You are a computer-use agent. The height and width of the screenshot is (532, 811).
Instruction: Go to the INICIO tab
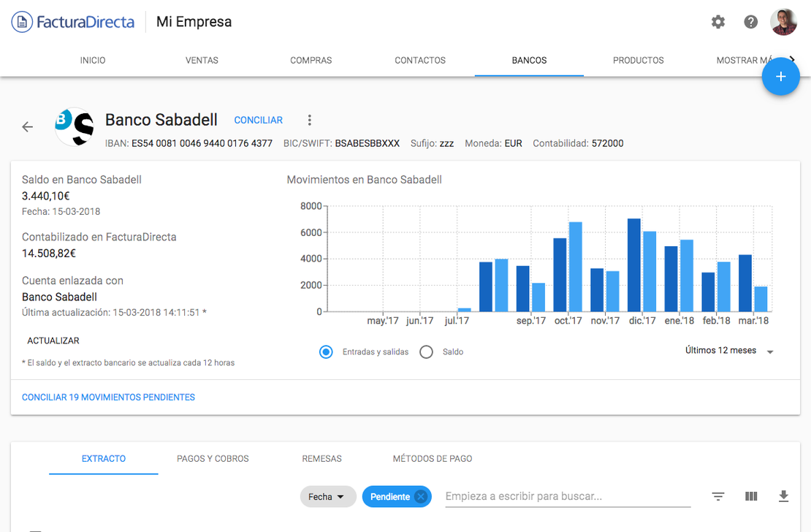point(93,61)
